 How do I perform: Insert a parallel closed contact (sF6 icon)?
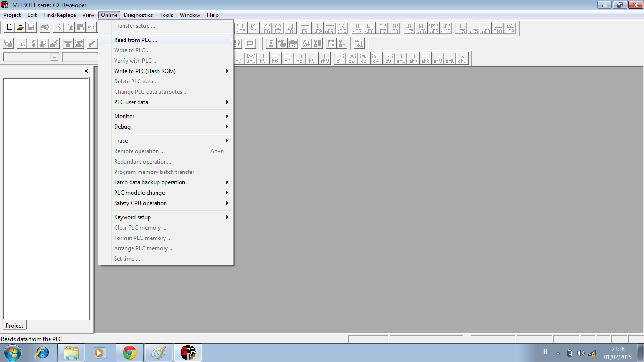point(266,28)
